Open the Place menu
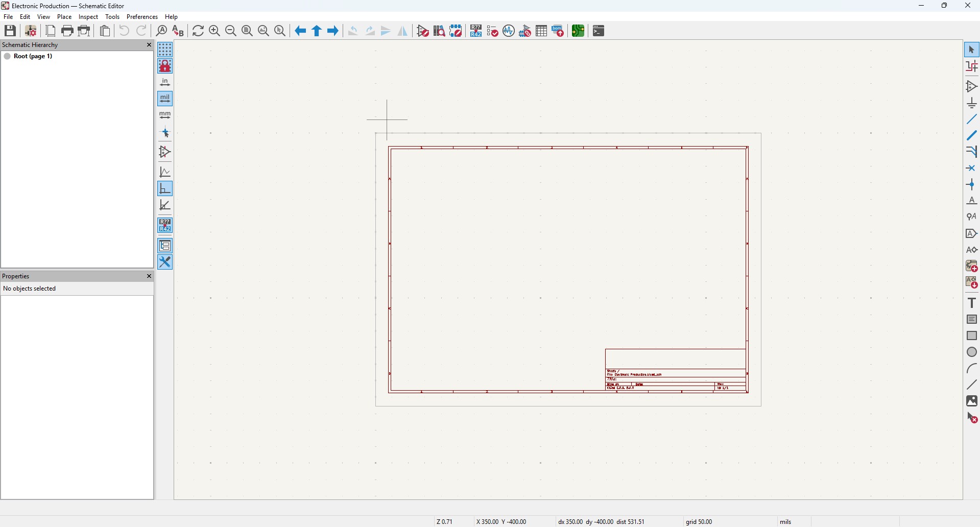Viewport: 980px width, 527px height. coord(64,17)
